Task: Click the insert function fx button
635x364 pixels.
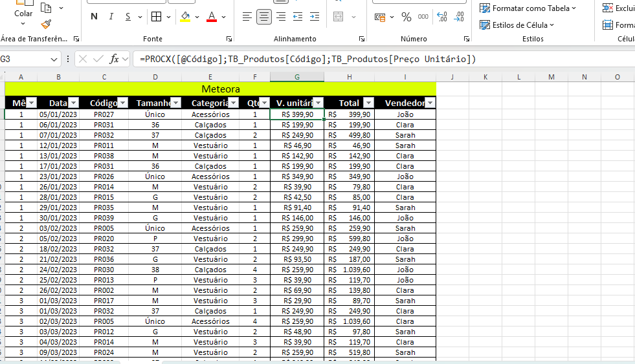Action: pos(114,59)
